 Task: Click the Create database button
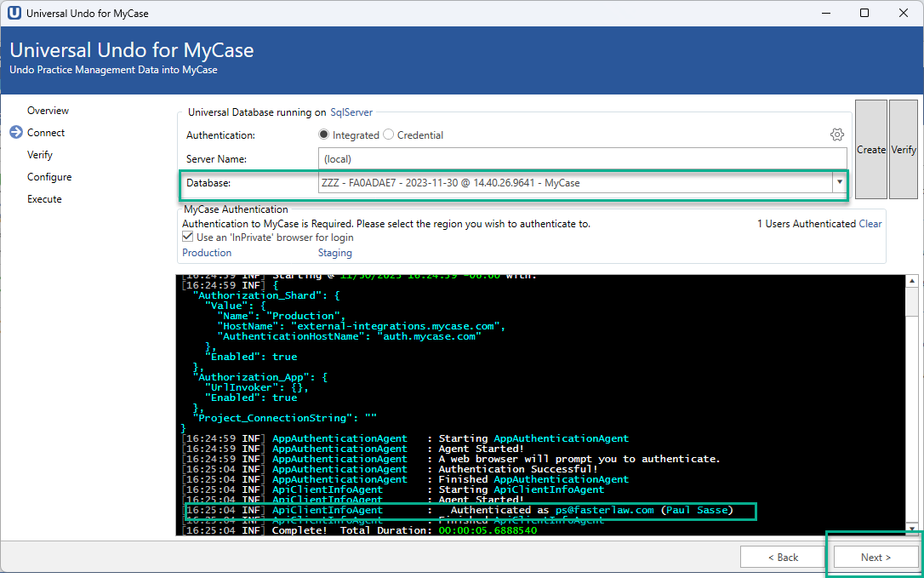(x=871, y=149)
